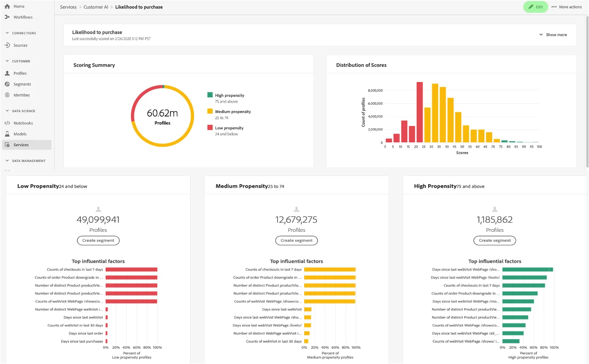Collapse the Connections sidebar section
589x364 pixels.
7,33
